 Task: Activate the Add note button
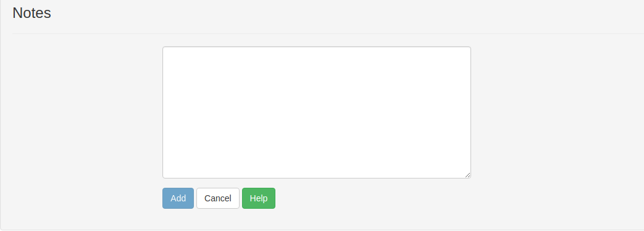coord(178,198)
